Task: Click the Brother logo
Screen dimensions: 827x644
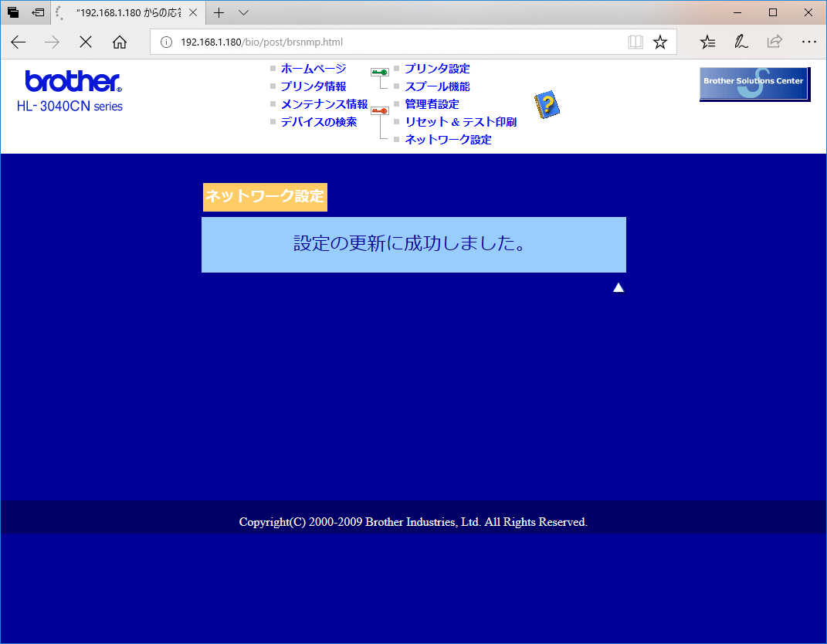Action: [73, 81]
